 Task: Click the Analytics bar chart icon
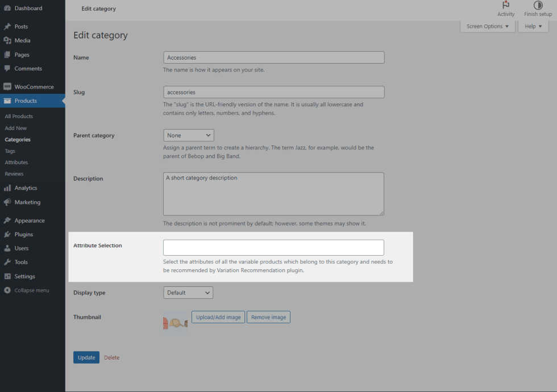(7, 188)
